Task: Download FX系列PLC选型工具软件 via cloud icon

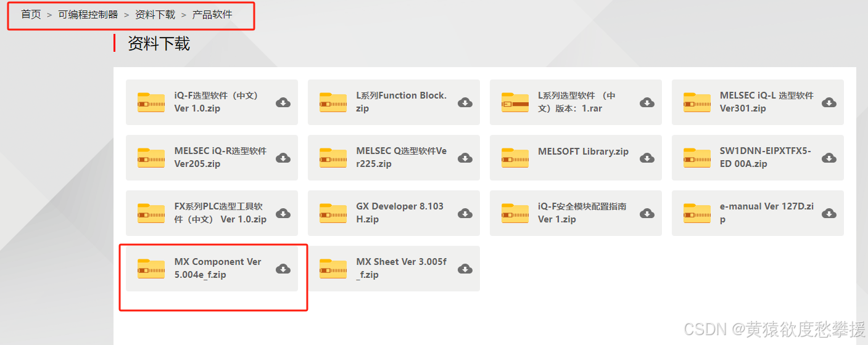Action: 283,213
